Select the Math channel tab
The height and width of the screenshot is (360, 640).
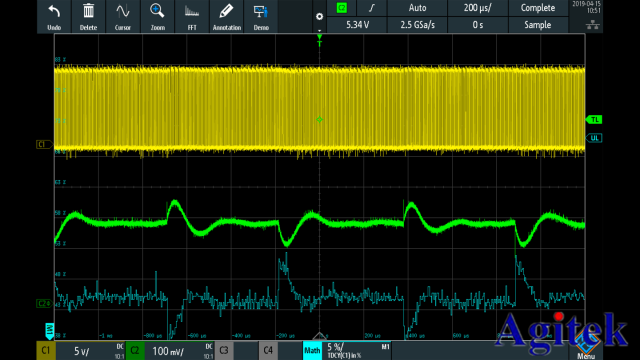click(x=312, y=351)
